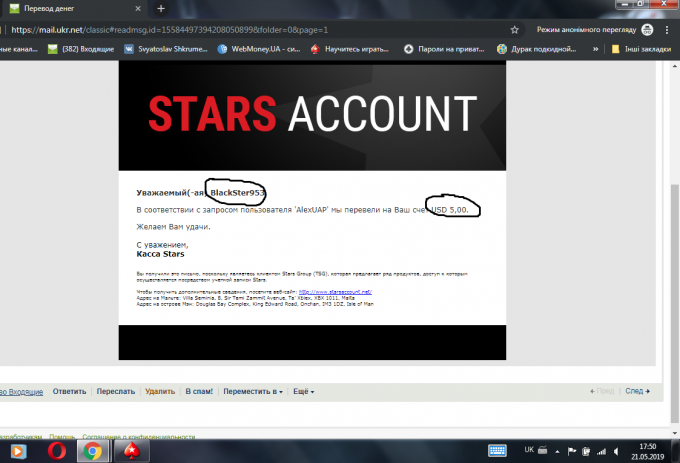The width and height of the screenshot is (680, 463).
Task: Go to next message with След
Action: click(x=637, y=391)
